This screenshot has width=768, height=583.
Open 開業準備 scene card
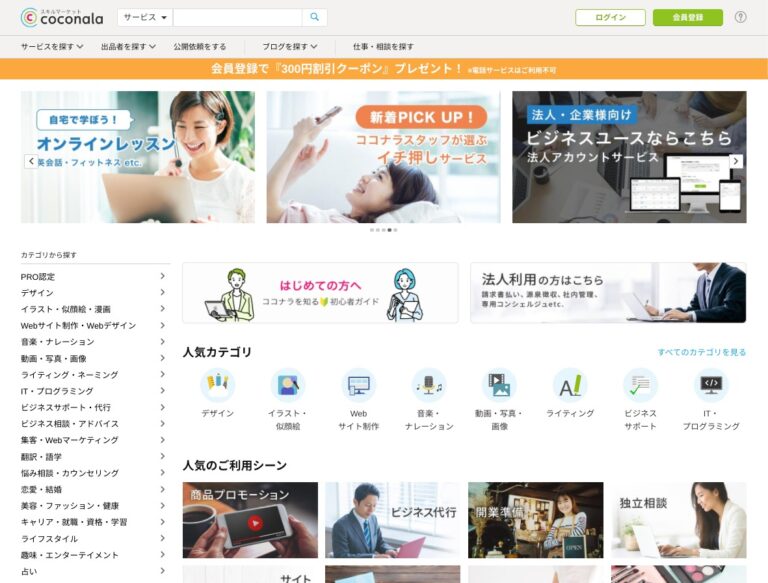tap(536, 520)
